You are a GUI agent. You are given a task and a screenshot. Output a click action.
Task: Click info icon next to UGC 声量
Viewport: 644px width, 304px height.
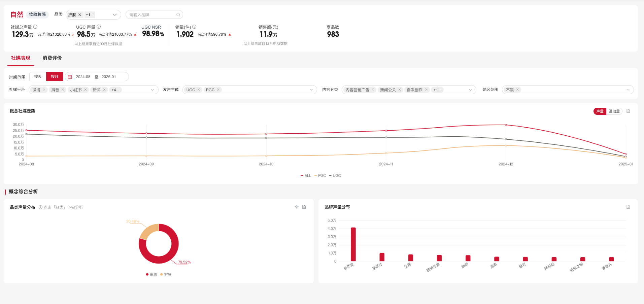click(99, 27)
